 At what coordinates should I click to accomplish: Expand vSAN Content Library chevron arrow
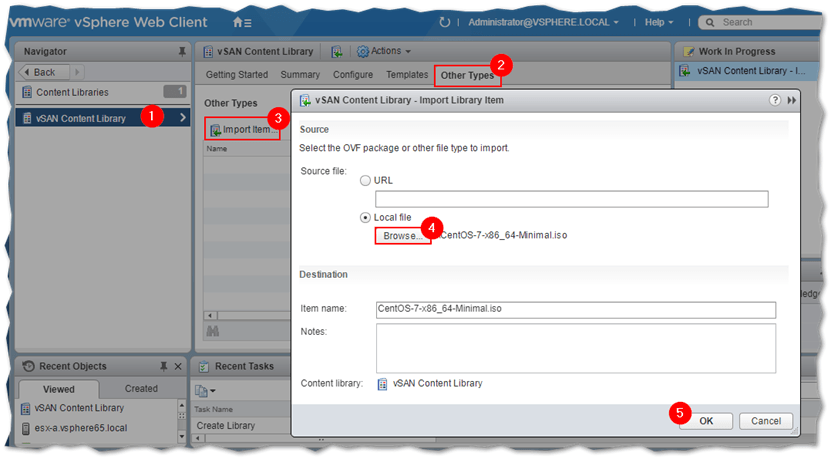click(x=183, y=118)
